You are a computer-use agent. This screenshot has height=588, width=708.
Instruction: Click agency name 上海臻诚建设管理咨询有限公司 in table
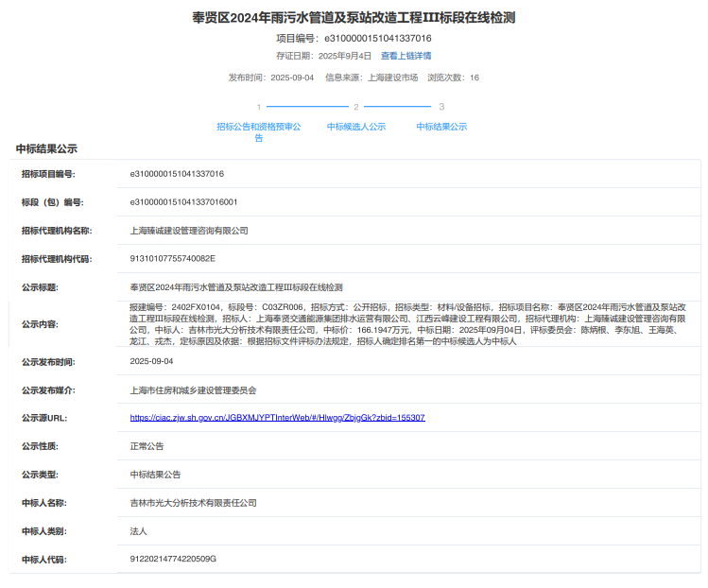point(189,230)
